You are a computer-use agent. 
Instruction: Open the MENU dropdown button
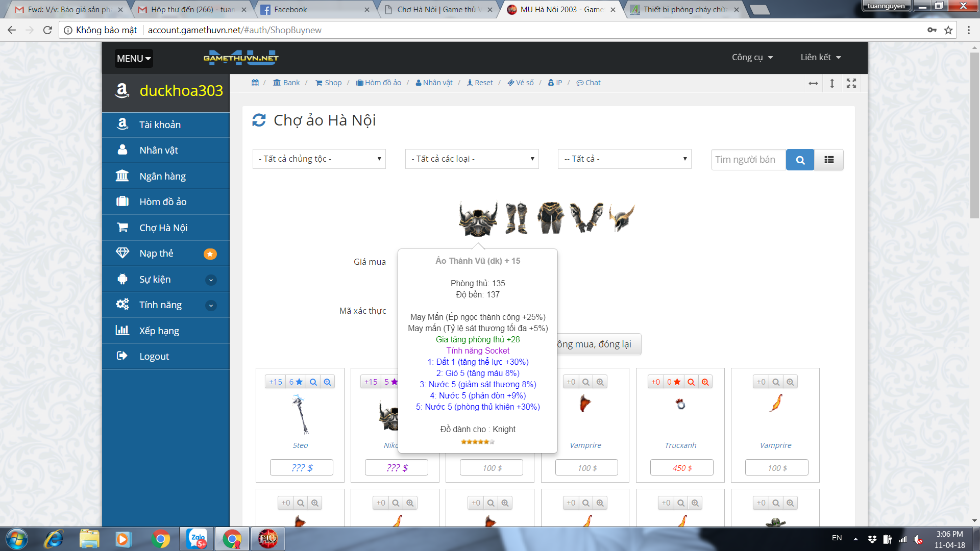134,59
